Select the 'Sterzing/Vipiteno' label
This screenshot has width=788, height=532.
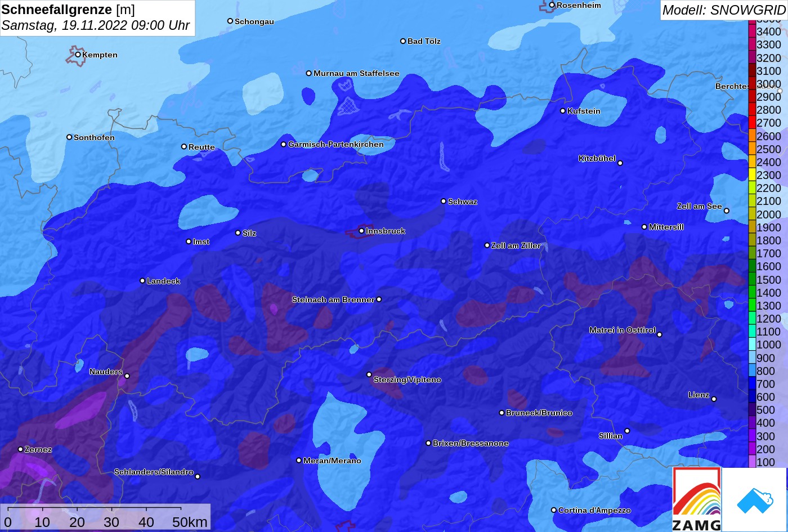point(408,380)
